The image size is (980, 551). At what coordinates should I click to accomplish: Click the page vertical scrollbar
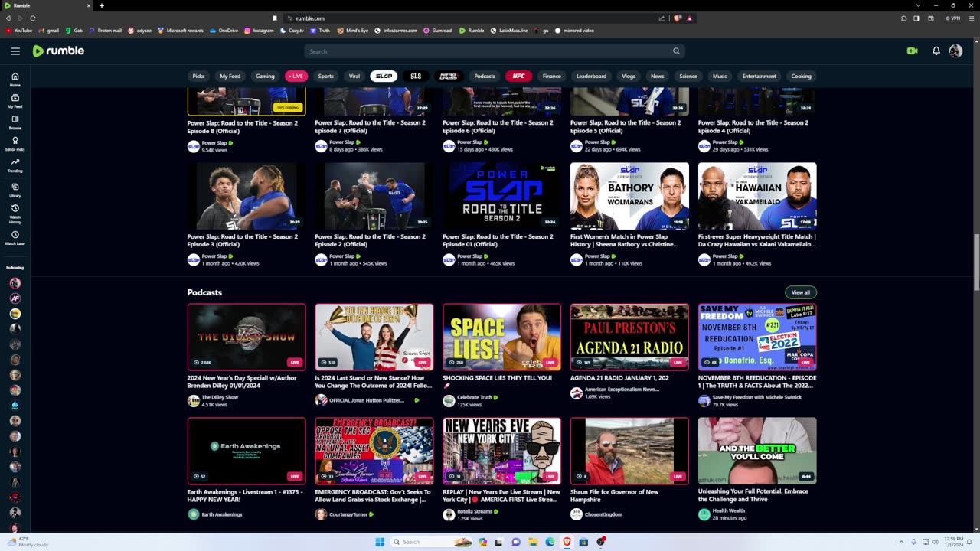976,264
